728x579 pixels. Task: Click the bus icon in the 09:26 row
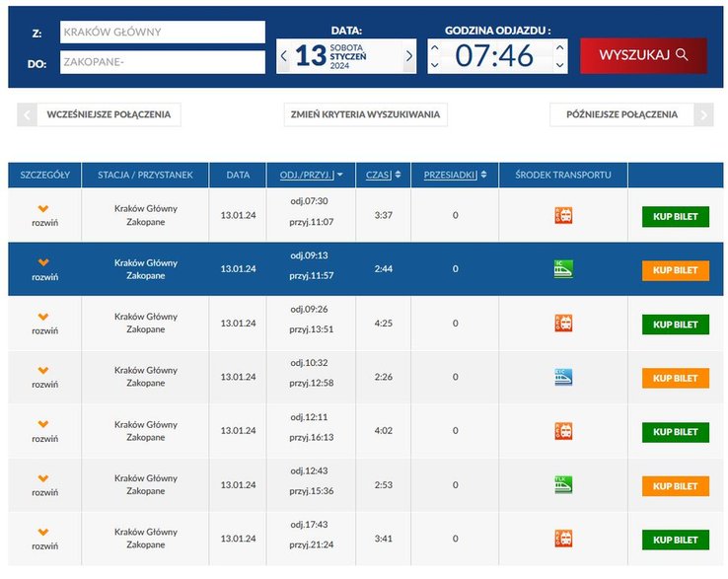click(563, 323)
